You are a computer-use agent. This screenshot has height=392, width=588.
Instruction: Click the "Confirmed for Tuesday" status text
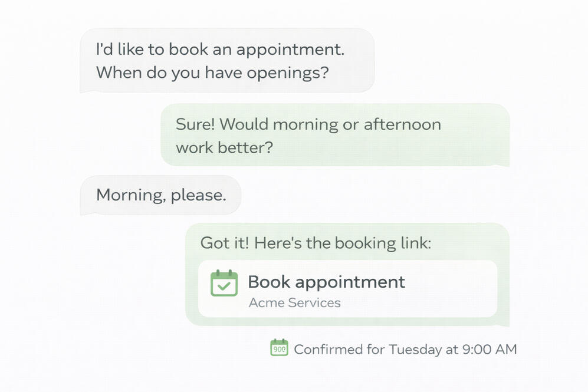(368, 349)
